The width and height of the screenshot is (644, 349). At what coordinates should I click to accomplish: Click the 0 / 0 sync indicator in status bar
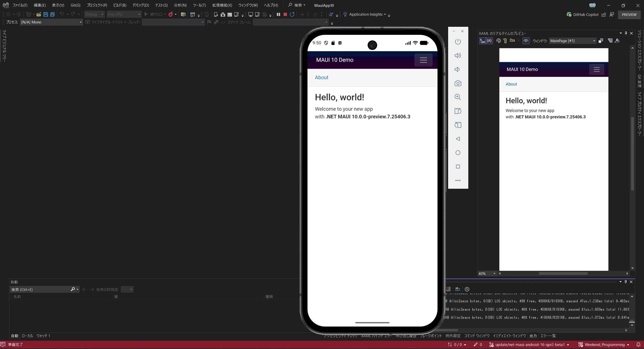(x=457, y=345)
